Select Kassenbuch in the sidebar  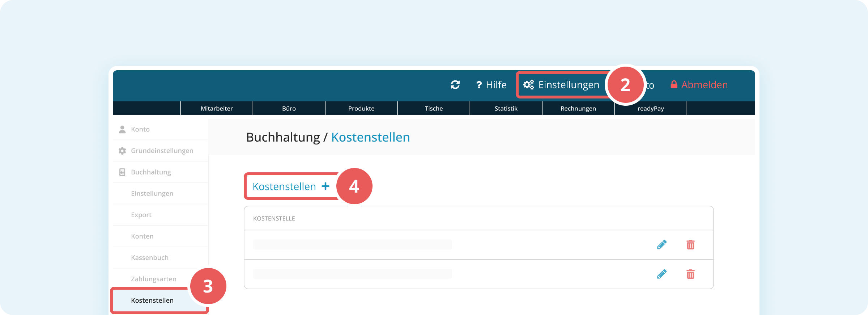[x=150, y=257]
